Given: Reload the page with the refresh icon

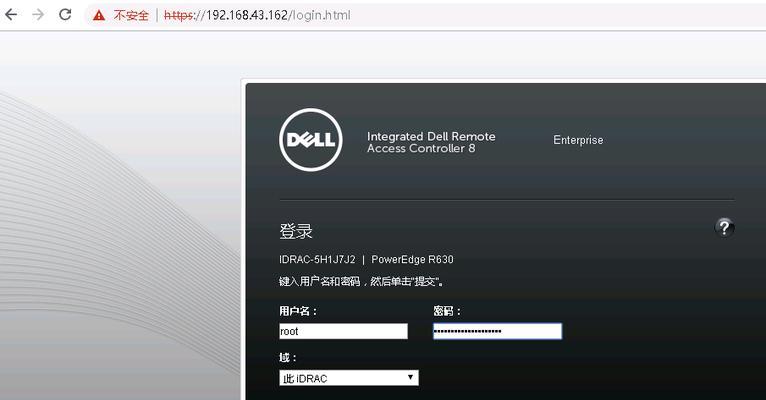Looking at the screenshot, I should coord(65,15).
